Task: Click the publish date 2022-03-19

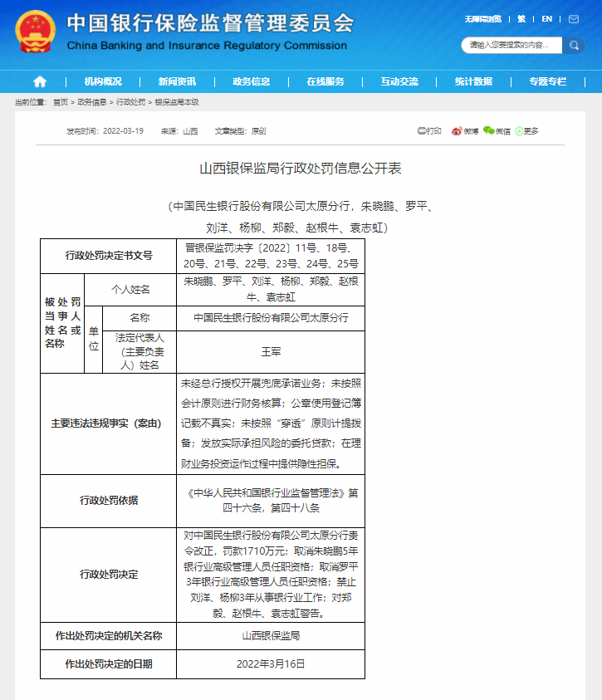Action: [123, 131]
